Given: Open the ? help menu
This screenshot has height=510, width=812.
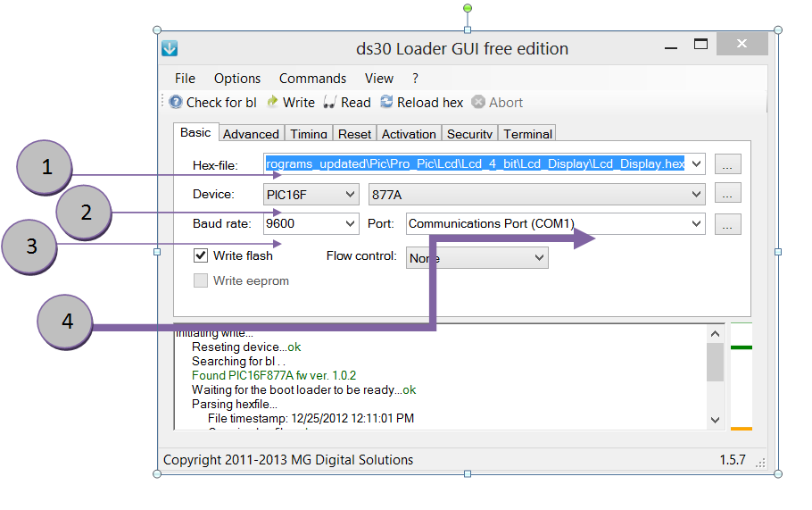Looking at the screenshot, I should point(415,79).
